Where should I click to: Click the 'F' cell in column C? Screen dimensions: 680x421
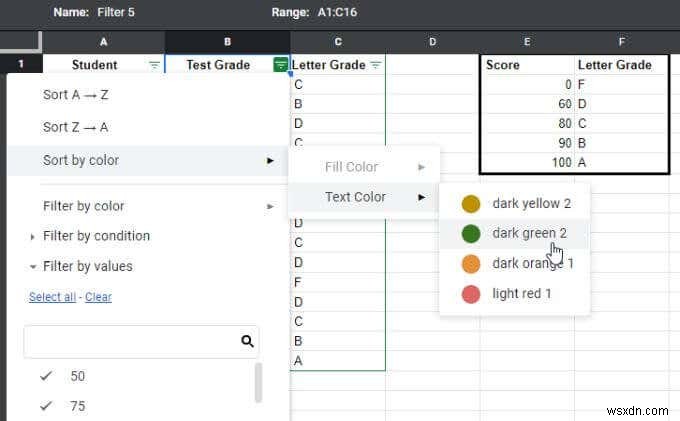click(x=338, y=283)
